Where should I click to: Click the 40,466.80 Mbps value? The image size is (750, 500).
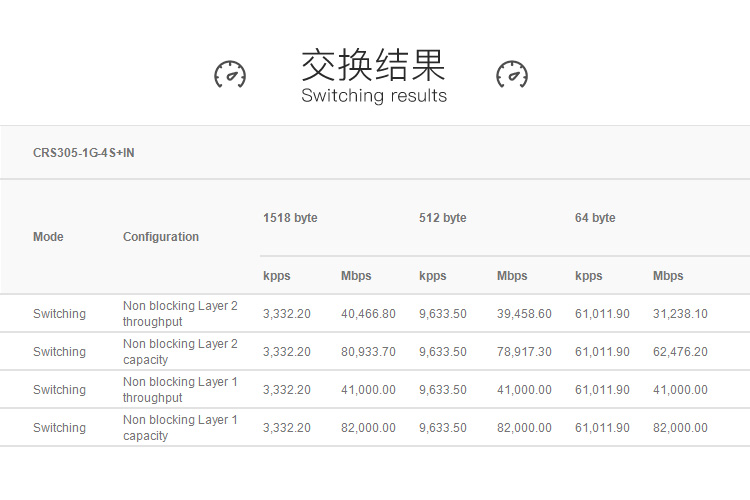pyautogui.click(x=368, y=314)
